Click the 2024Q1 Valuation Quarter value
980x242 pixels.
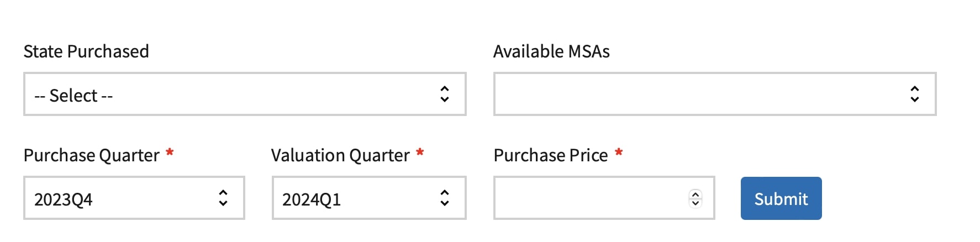(x=312, y=199)
